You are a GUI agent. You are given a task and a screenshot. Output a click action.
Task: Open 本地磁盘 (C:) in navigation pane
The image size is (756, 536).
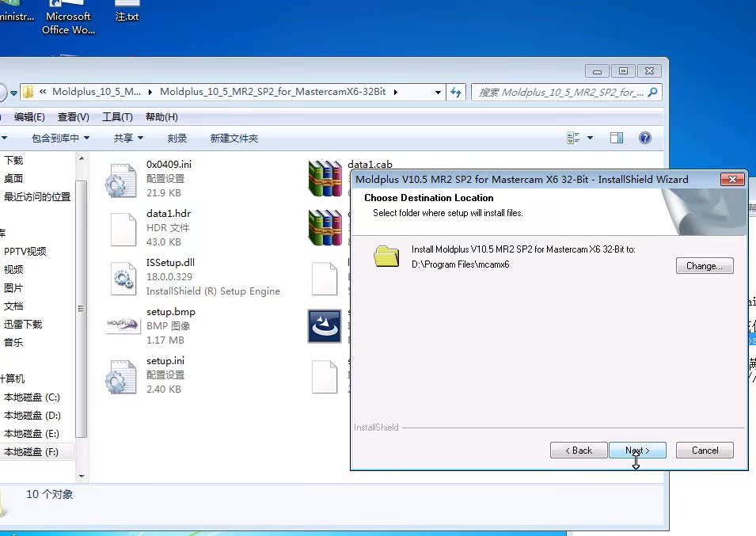(x=32, y=397)
